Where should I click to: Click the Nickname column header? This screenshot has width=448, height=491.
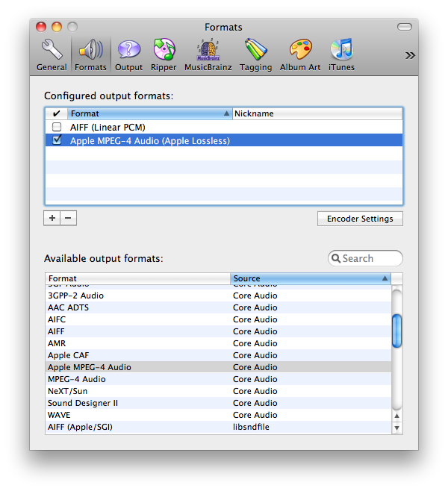[x=317, y=113]
